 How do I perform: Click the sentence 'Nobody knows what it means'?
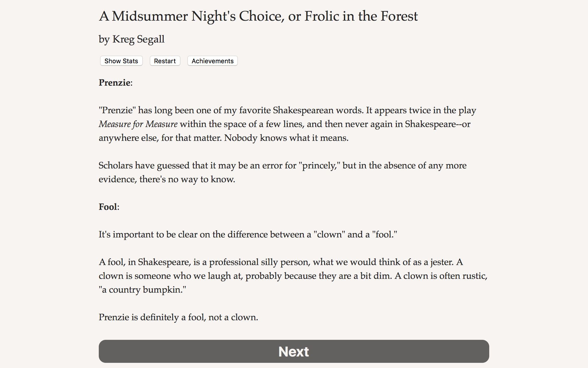[x=286, y=138]
